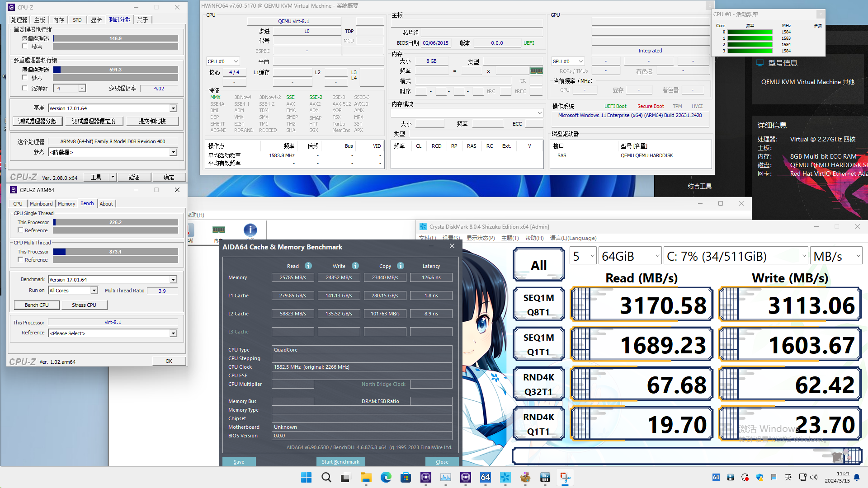Click the Read info icon in AIDA64 benchmark
This screenshot has width=868, height=488.
coord(308,266)
